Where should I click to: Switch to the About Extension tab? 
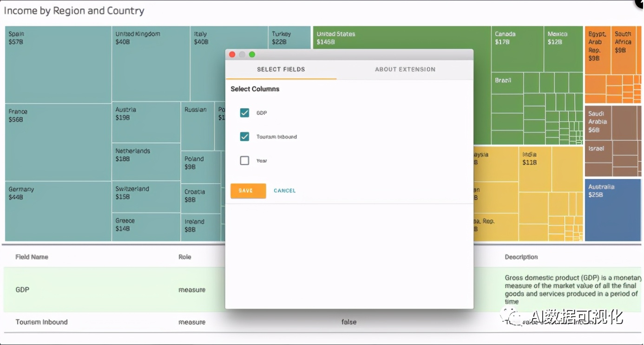click(x=405, y=69)
